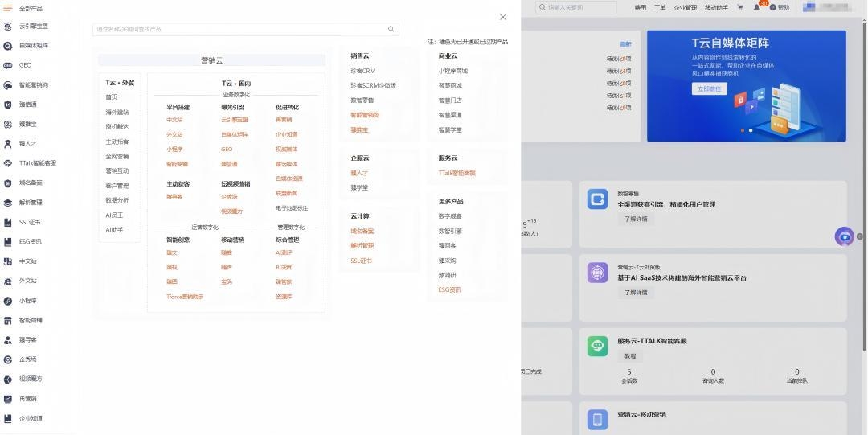Close the product panel with the X
The height and width of the screenshot is (435, 868).
tap(502, 17)
